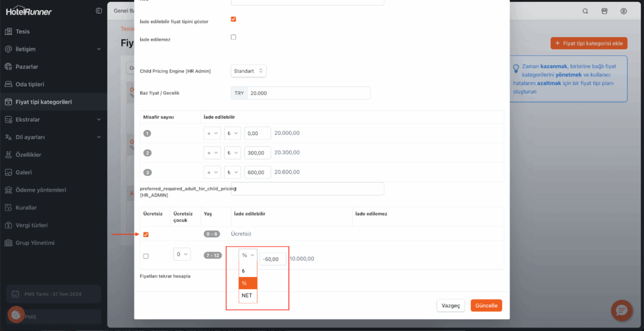Open the Child Pricing Engine Standart dropdown

tap(248, 71)
